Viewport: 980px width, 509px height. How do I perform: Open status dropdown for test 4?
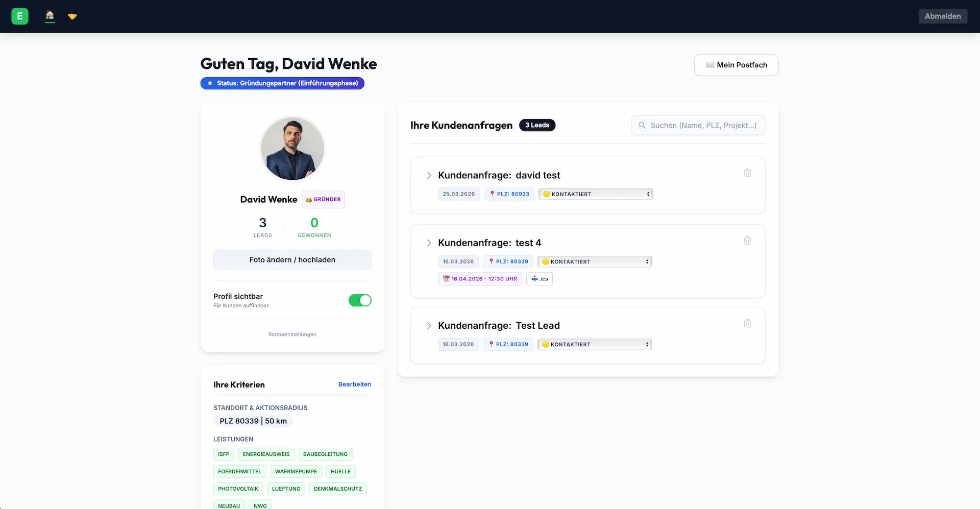[x=595, y=261]
